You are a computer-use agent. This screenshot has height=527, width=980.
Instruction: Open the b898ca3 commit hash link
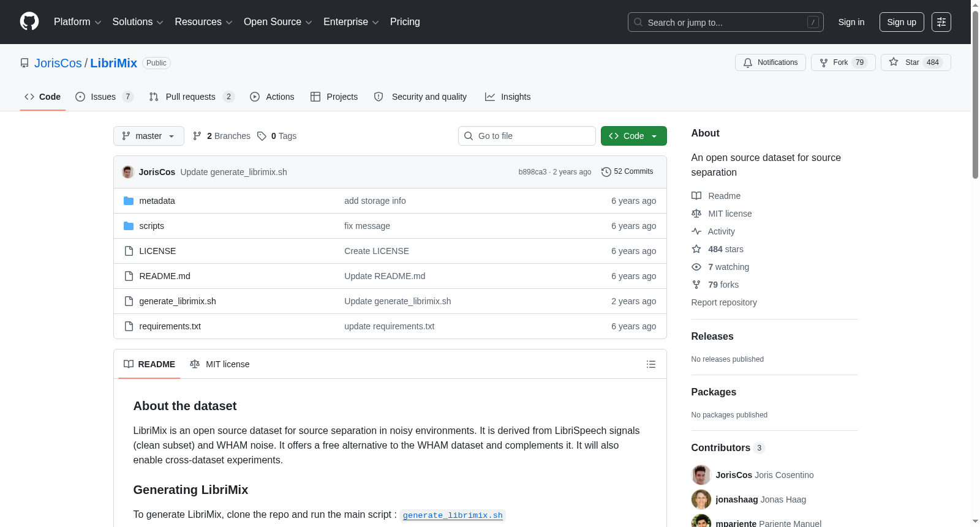click(x=532, y=172)
